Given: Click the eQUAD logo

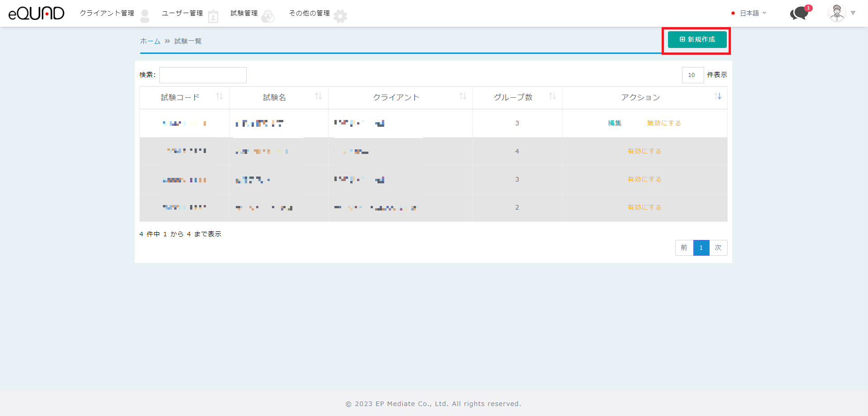Looking at the screenshot, I should click(x=36, y=14).
